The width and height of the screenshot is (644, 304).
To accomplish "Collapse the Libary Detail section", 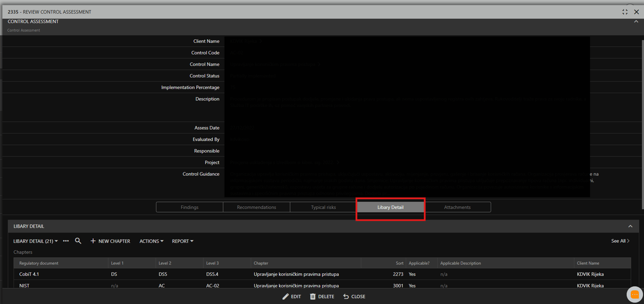I will pyautogui.click(x=630, y=226).
